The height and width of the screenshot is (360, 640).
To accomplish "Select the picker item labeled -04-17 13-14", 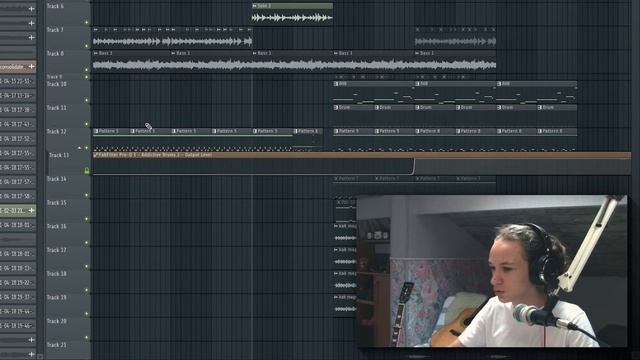I will pyautogui.click(x=18, y=95).
